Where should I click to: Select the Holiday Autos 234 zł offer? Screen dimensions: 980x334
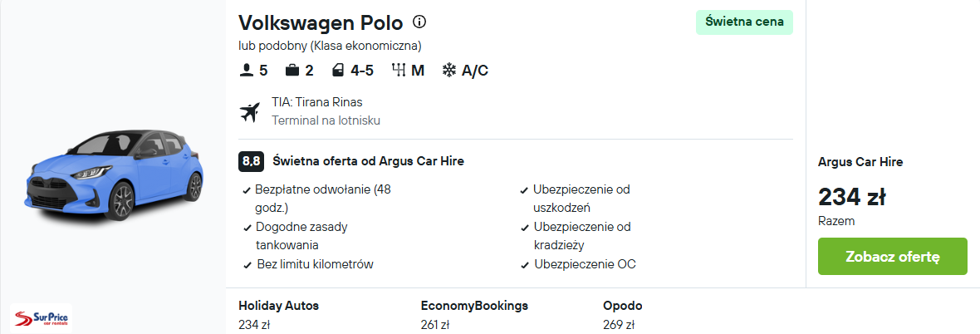click(279, 315)
